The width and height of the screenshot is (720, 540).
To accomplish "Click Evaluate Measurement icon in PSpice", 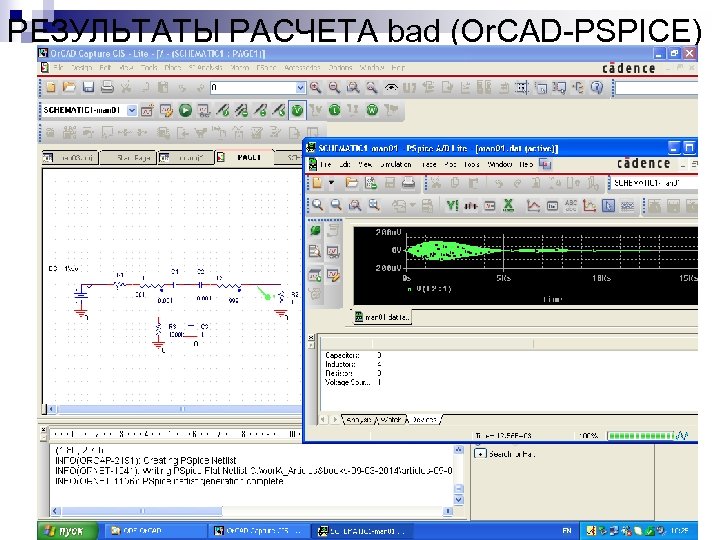I will (x=552, y=205).
